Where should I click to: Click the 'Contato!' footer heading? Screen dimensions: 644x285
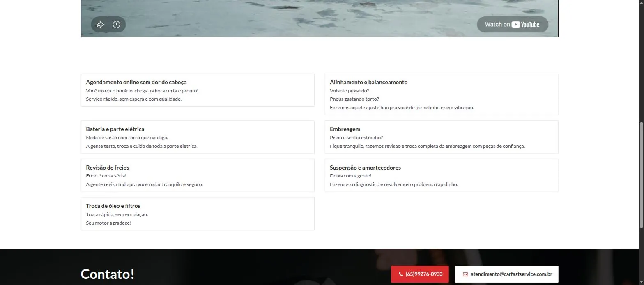pyautogui.click(x=108, y=274)
